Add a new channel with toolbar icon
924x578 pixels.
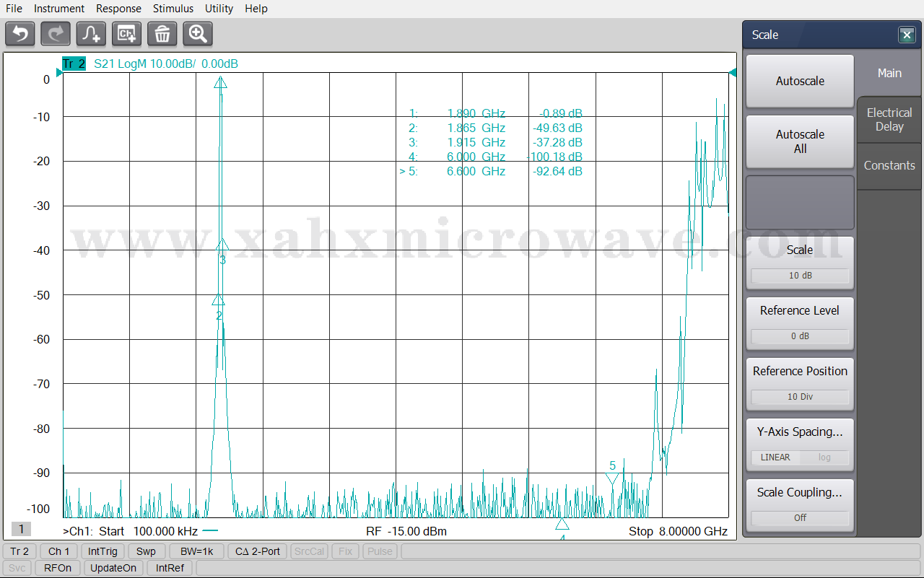pos(126,34)
